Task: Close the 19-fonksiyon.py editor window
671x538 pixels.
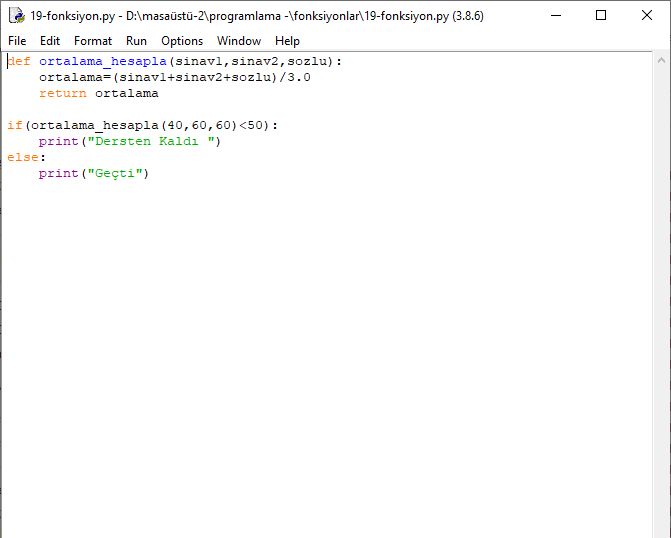Action: pos(646,16)
